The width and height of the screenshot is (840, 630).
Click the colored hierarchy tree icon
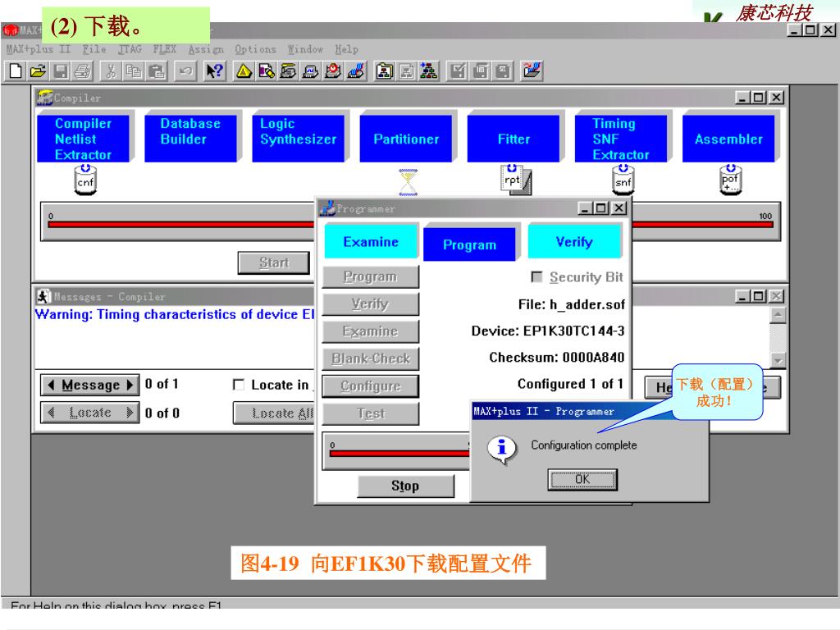(x=428, y=71)
